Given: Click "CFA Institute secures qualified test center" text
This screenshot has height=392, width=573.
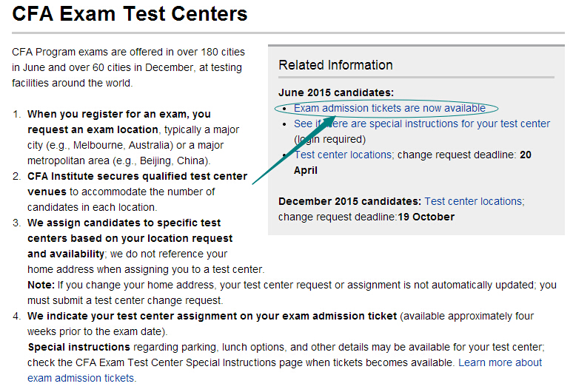Looking at the screenshot, I should click(x=137, y=176).
